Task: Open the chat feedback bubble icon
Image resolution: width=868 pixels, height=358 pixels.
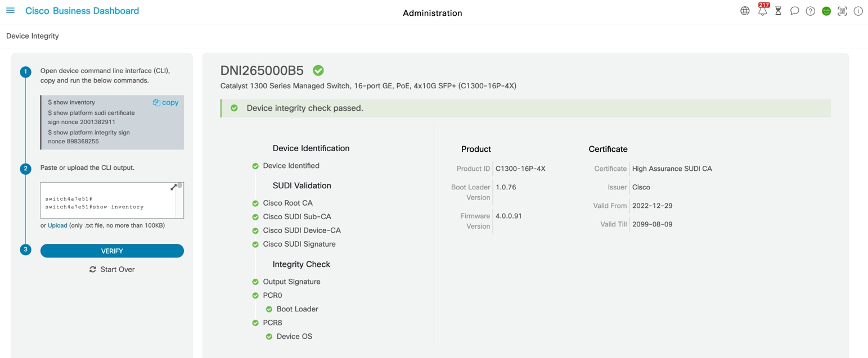Action: (794, 11)
